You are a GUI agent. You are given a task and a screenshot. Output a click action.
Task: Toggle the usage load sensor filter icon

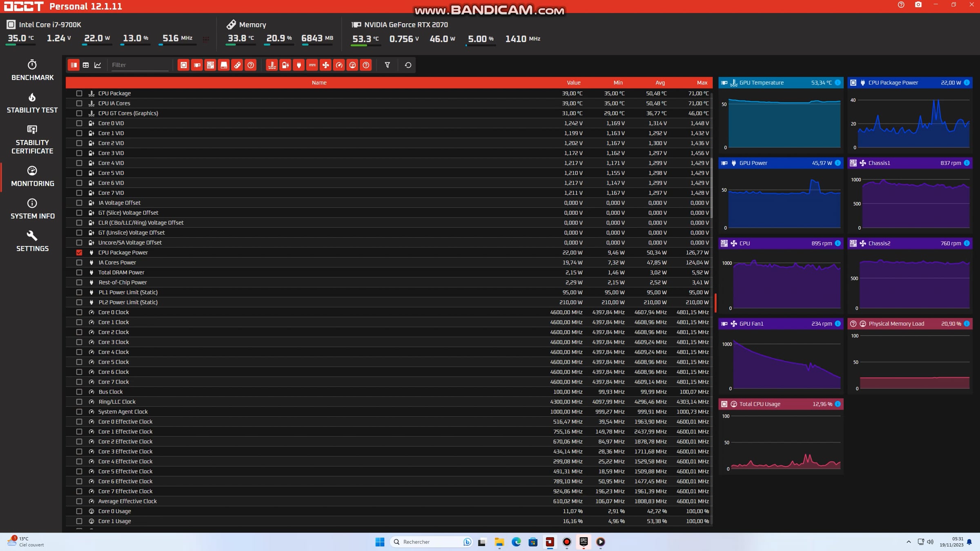click(x=352, y=65)
